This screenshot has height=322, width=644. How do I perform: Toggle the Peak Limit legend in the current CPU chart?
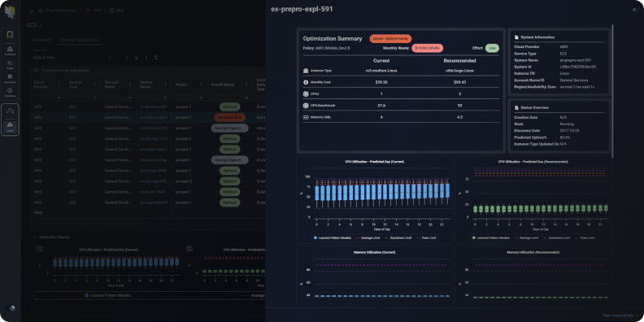click(x=426, y=237)
